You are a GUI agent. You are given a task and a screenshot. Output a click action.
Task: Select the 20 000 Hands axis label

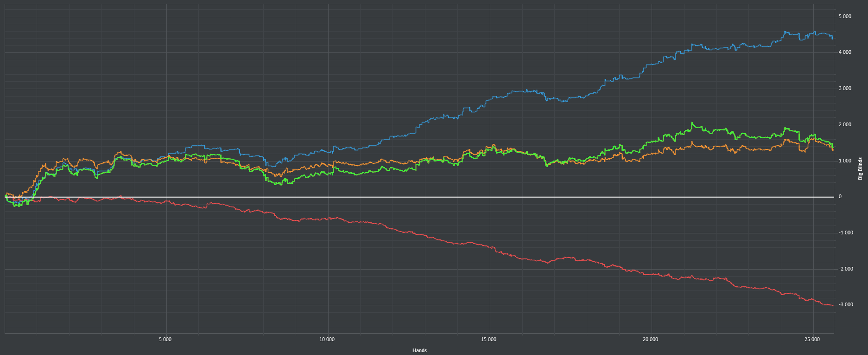(651, 340)
